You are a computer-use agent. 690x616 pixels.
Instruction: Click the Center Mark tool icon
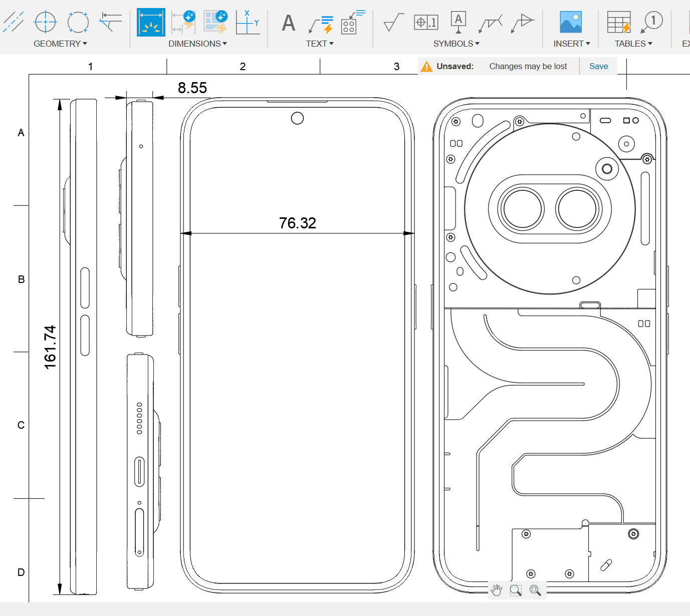tap(45, 22)
